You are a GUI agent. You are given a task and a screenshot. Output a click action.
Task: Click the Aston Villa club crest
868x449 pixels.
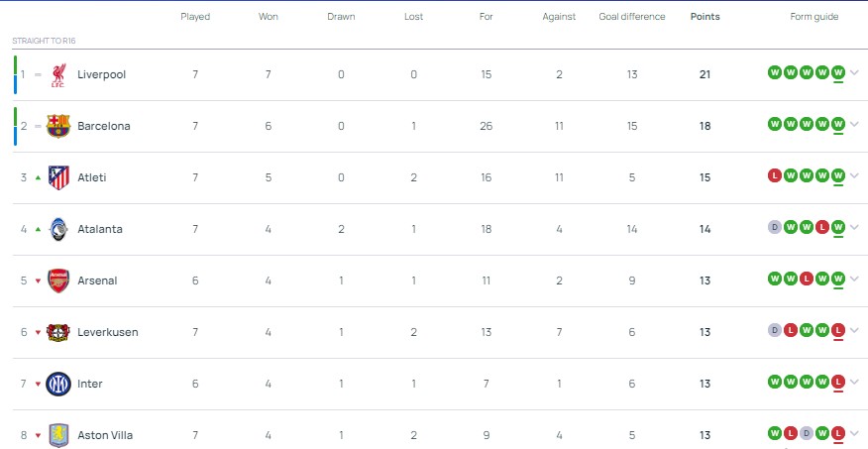coord(58,435)
